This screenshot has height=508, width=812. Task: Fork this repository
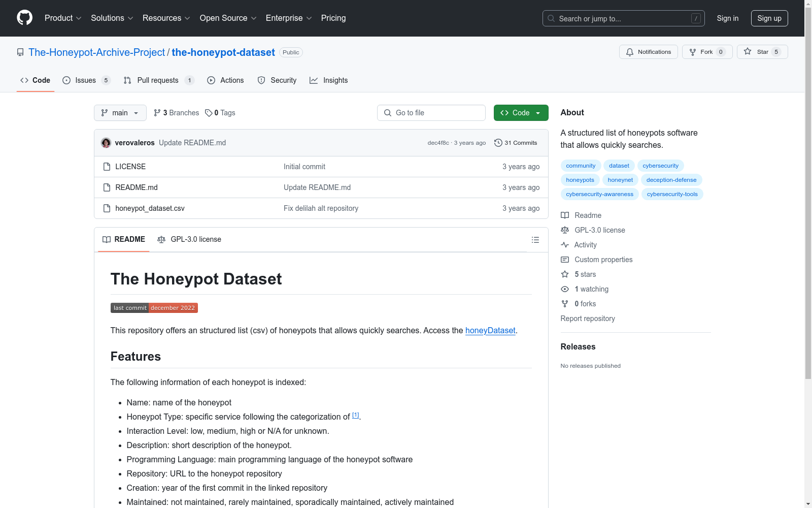(707, 52)
